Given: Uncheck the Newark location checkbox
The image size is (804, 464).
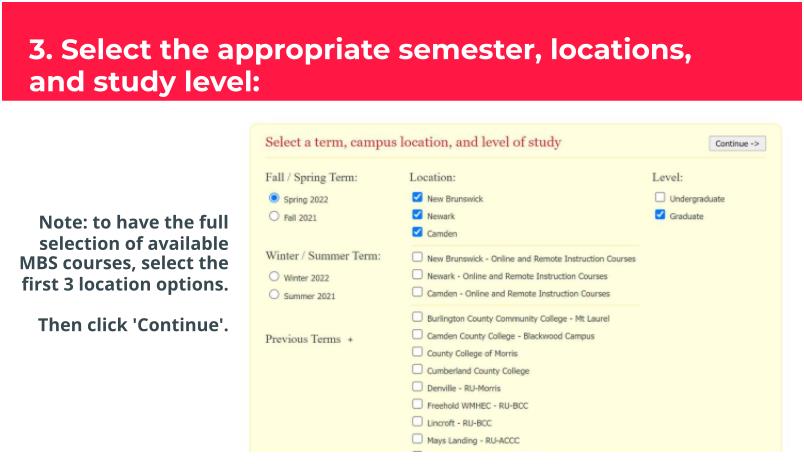Looking at the screenshot, I should tap(417, 215).
